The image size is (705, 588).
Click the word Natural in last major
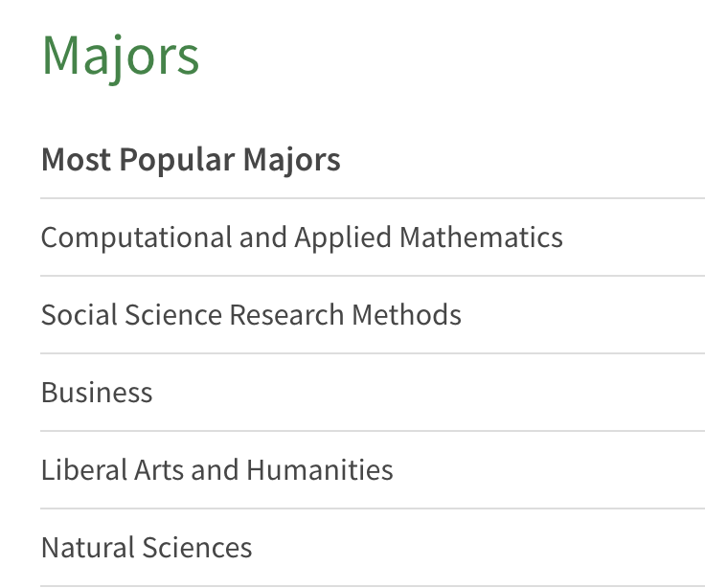click(88, 547)
